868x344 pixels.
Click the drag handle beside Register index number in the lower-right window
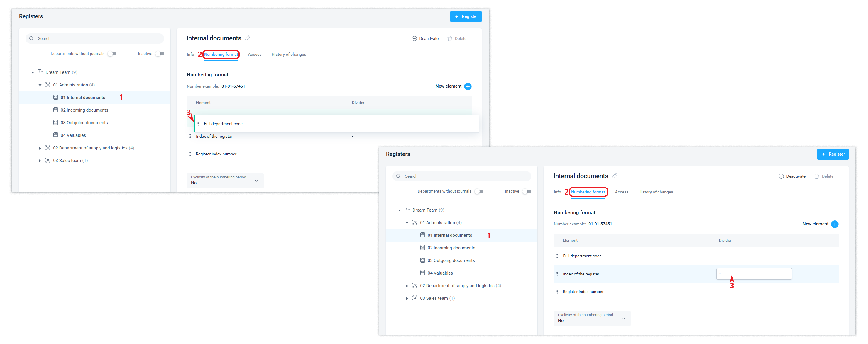pos(557,292)
